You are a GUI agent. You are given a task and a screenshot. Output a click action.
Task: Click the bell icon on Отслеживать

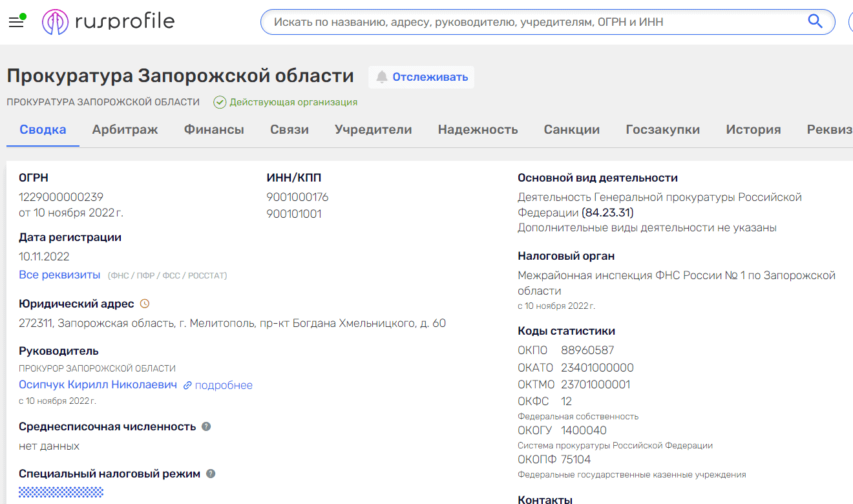[x=382, y=77]
